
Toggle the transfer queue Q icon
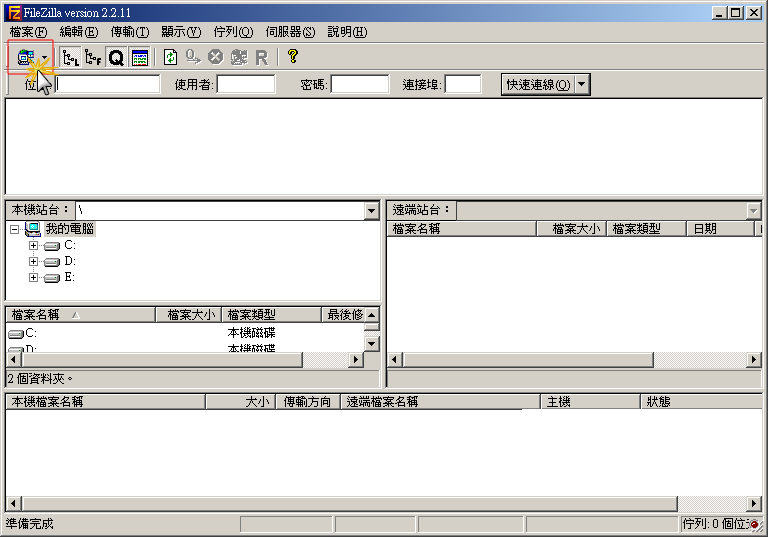pos(116,57)
